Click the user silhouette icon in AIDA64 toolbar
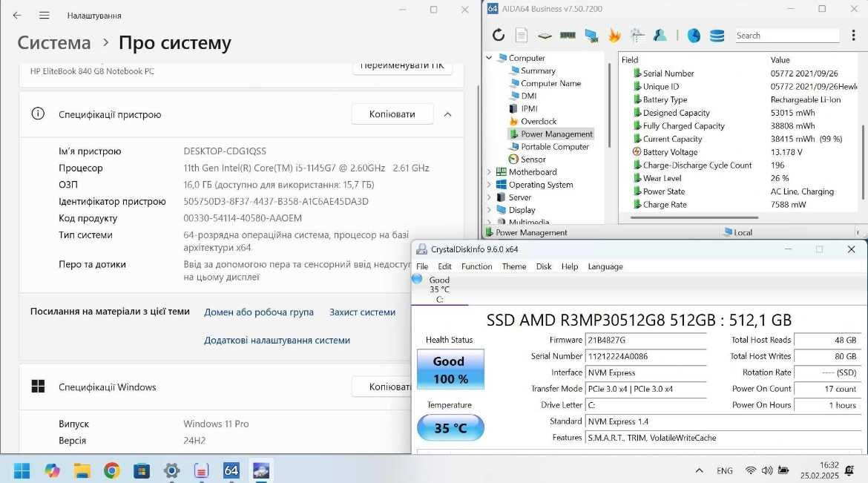This screenshot has width=868, height=483. (x=660, y=35)
